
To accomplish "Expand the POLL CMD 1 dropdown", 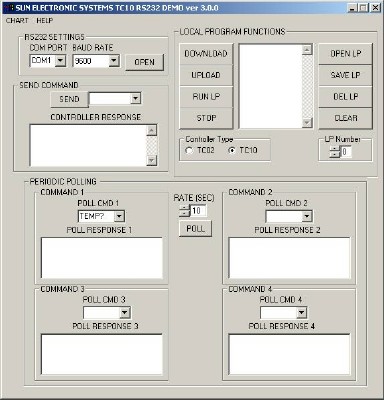I will (119, 216).
